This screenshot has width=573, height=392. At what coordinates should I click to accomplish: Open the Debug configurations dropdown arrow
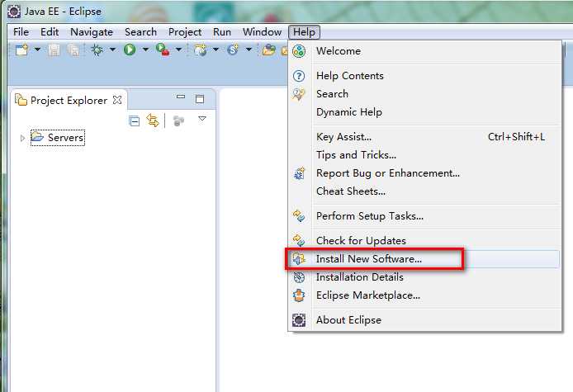click(112, 50)
